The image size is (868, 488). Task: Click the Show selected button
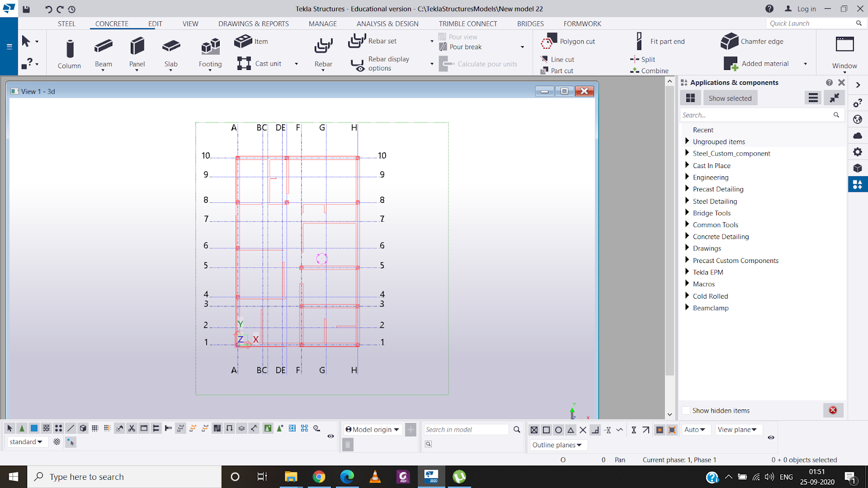pyautogui.click(x=730, y=98)
